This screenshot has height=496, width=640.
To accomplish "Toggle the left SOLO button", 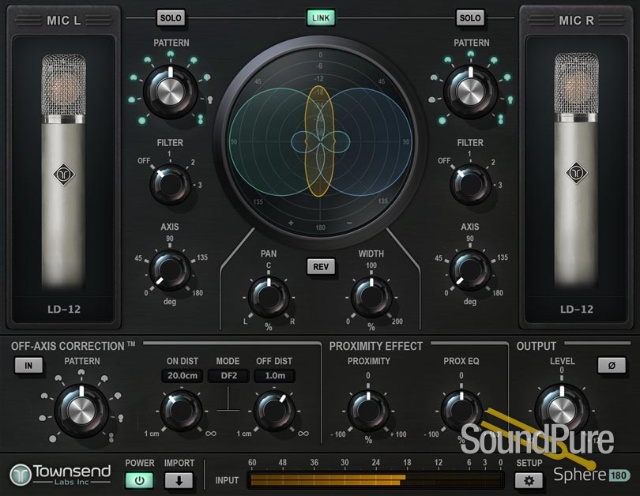I will point(171,18).
